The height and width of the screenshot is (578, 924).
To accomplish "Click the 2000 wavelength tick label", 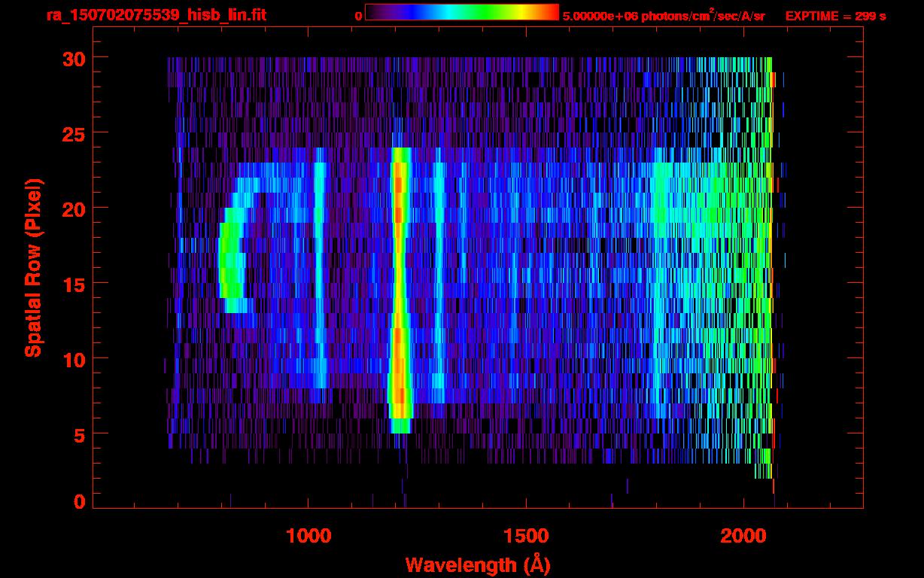I will tap(742, 536).
